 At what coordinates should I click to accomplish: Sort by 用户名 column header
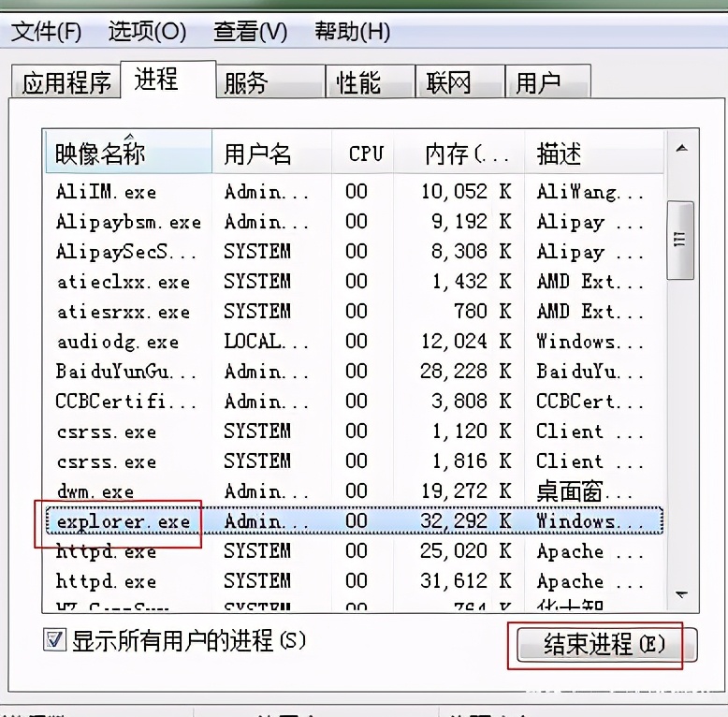click(271, 153)
